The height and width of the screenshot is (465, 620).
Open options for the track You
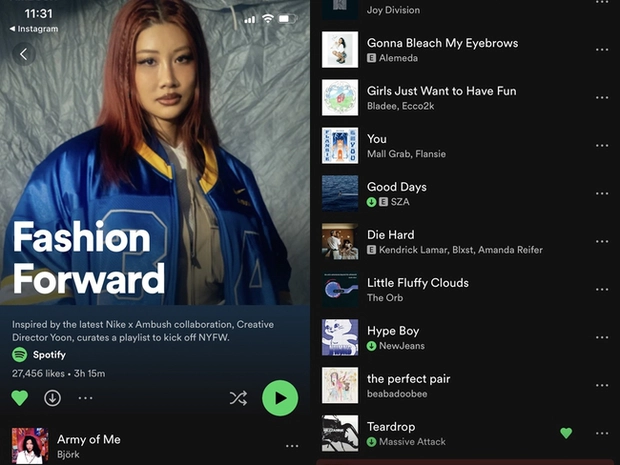(602, 146)
